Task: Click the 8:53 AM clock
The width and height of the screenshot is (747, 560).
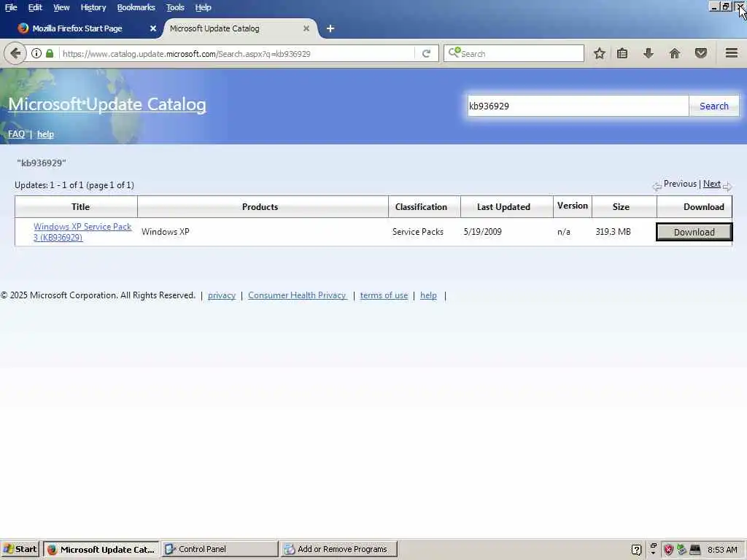Action: (x=722, y=550)
